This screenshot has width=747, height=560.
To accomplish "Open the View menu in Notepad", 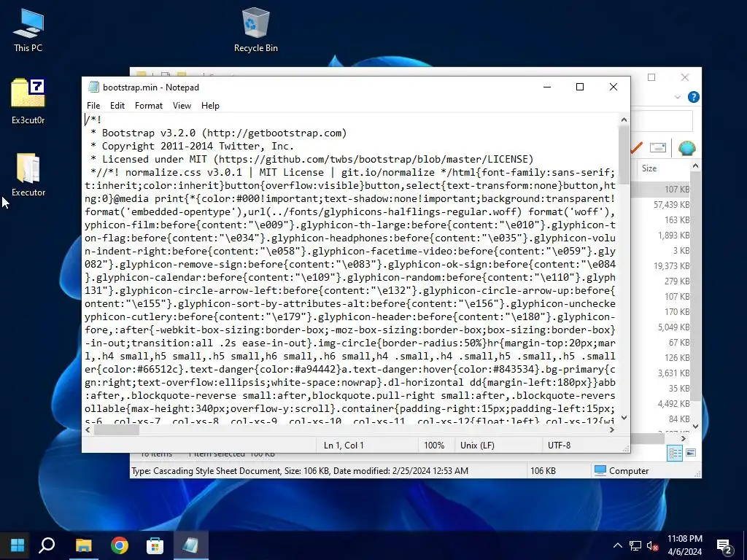I will (x=182, y=106).
